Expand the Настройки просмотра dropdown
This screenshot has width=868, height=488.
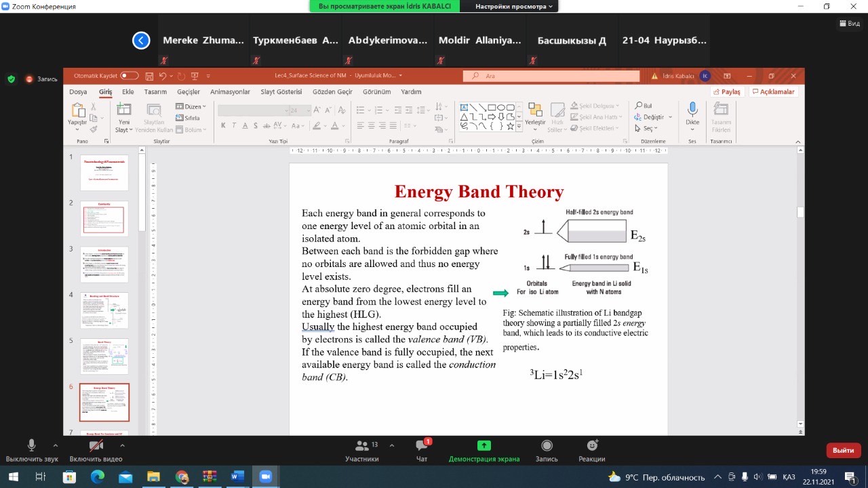tap(513, 6)
